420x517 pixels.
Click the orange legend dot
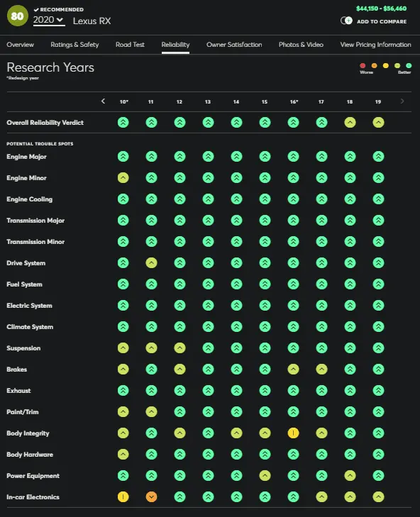(374, 66)
